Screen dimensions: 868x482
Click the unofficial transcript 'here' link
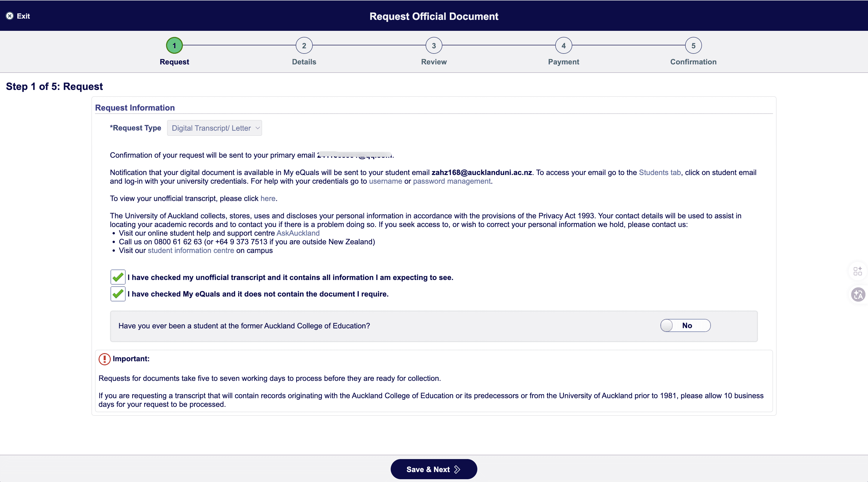267,198
